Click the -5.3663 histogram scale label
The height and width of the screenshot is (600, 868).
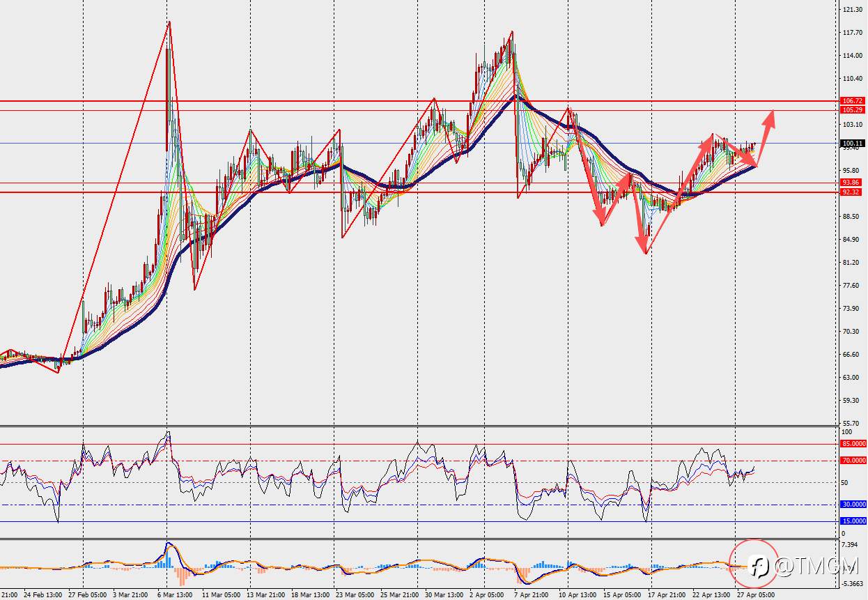[853, 584]
